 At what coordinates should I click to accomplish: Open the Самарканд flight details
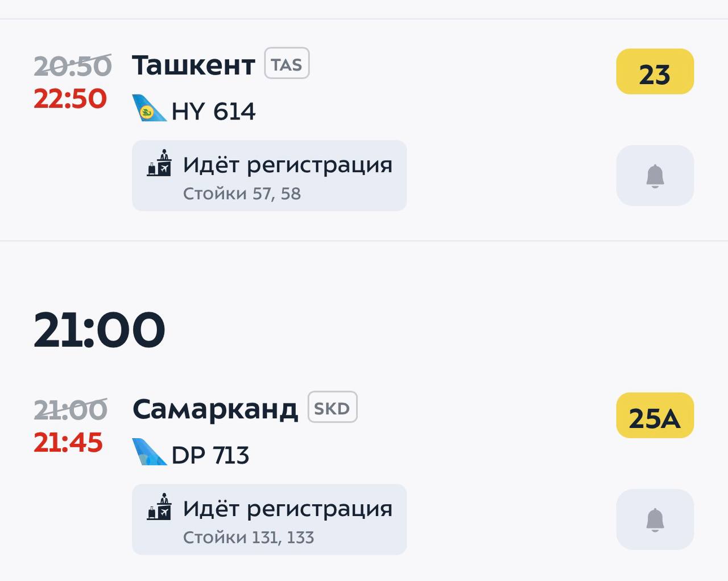point(215,409)
